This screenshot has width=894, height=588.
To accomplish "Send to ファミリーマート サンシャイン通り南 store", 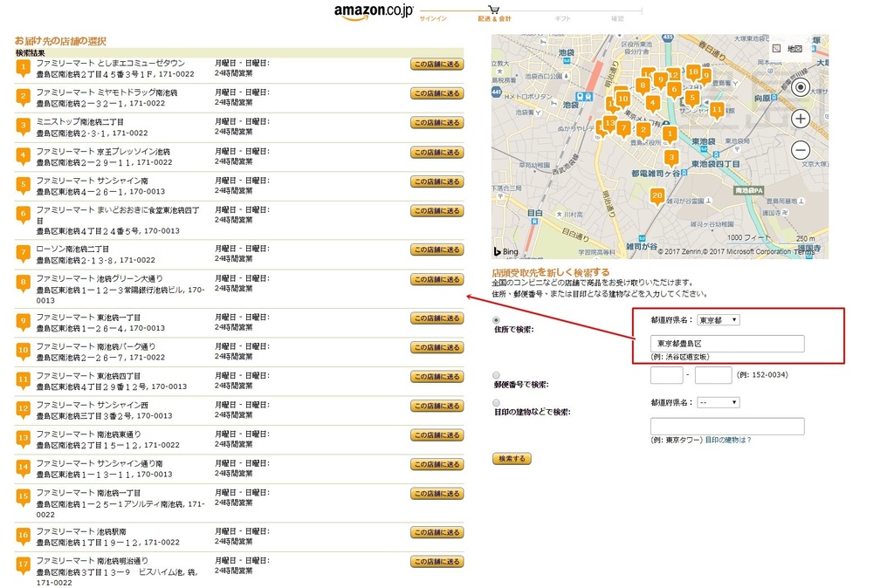I will [437, 464].
